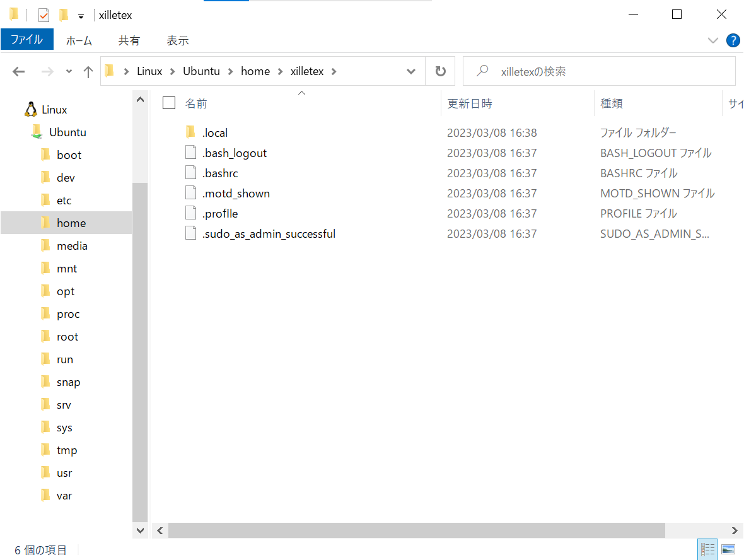Select the .local folder icon
This screenshot has width=744, height=560.
(x=191, y=132)
